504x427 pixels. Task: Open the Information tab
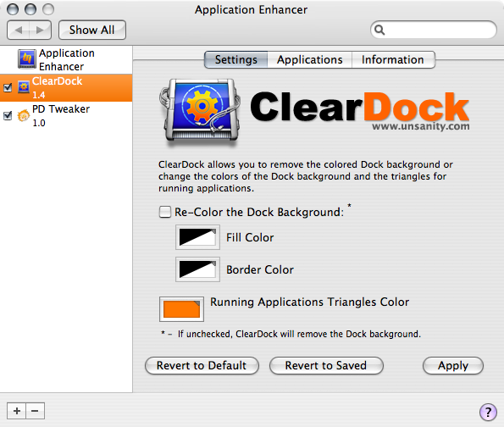click(393, 60)
